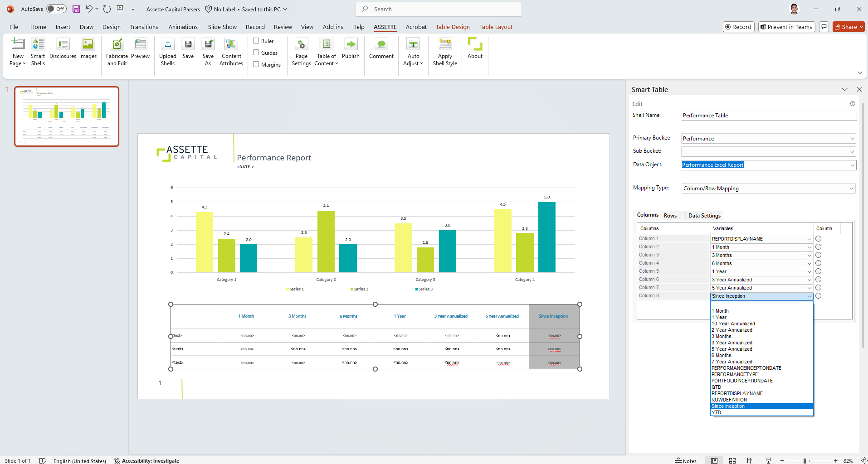Open Content Attributes
Screen dimensions: 868x464
pos(231,52)
